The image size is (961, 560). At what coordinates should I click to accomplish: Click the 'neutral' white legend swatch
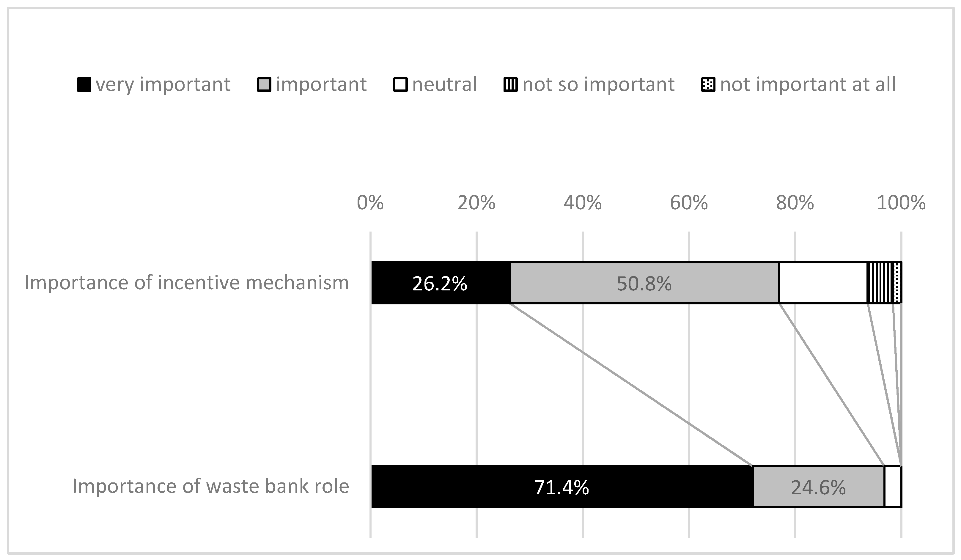click(x=400, y=85)
